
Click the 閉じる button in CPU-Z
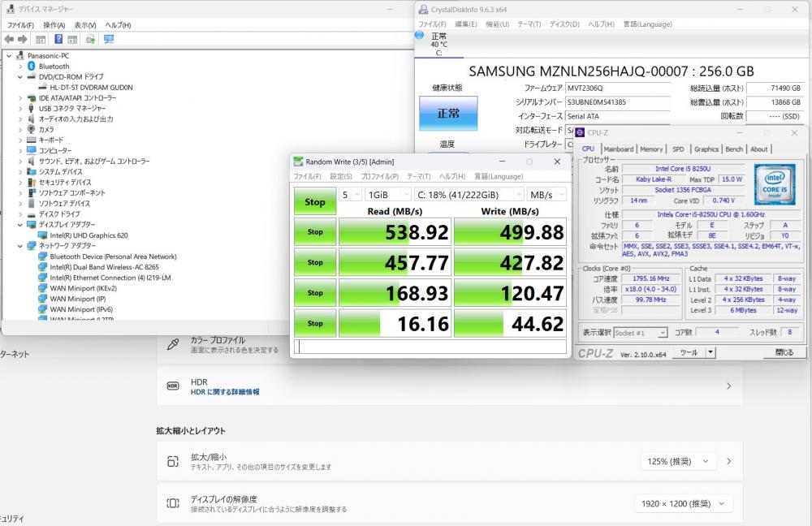tap(784, 352)
